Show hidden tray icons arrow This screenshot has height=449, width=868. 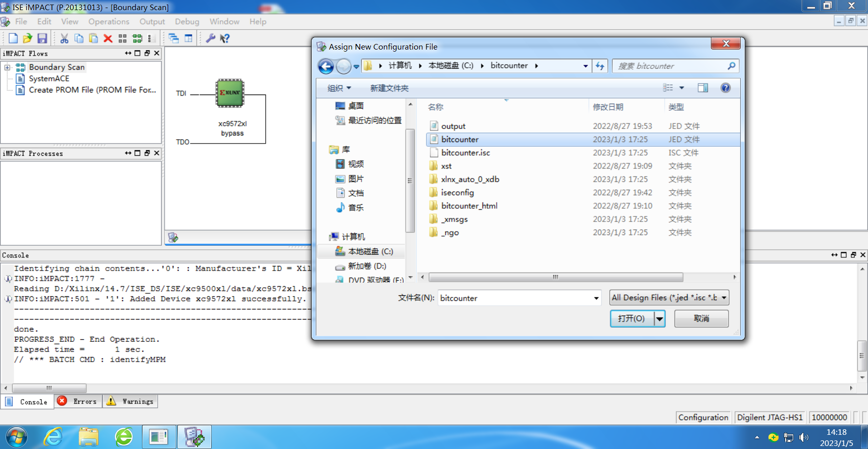coord(757,437)
